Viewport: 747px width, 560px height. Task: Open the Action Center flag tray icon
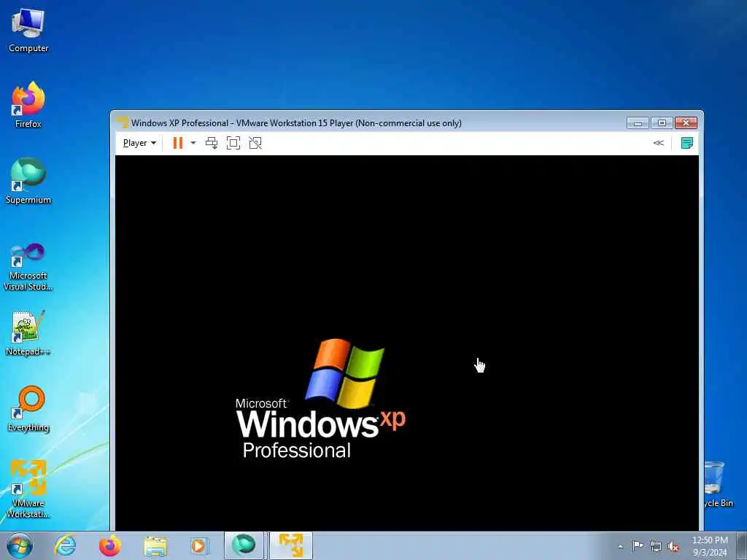point(638,546)
